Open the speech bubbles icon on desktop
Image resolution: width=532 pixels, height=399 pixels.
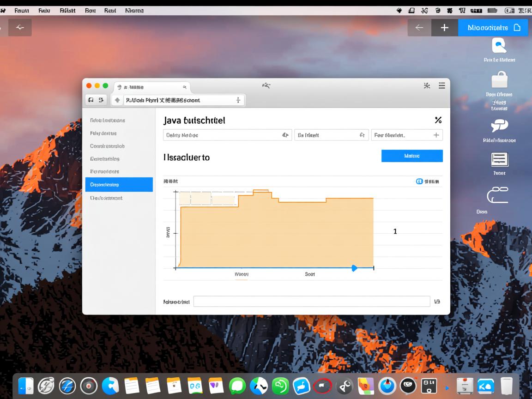[x=499, y=126]
